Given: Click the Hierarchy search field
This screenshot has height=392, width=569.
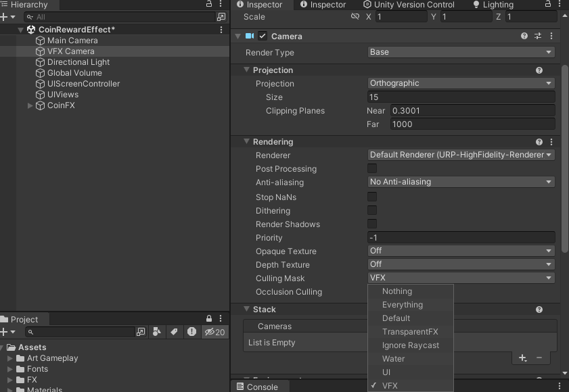Looking at the screenshot, I should (120, 17).
